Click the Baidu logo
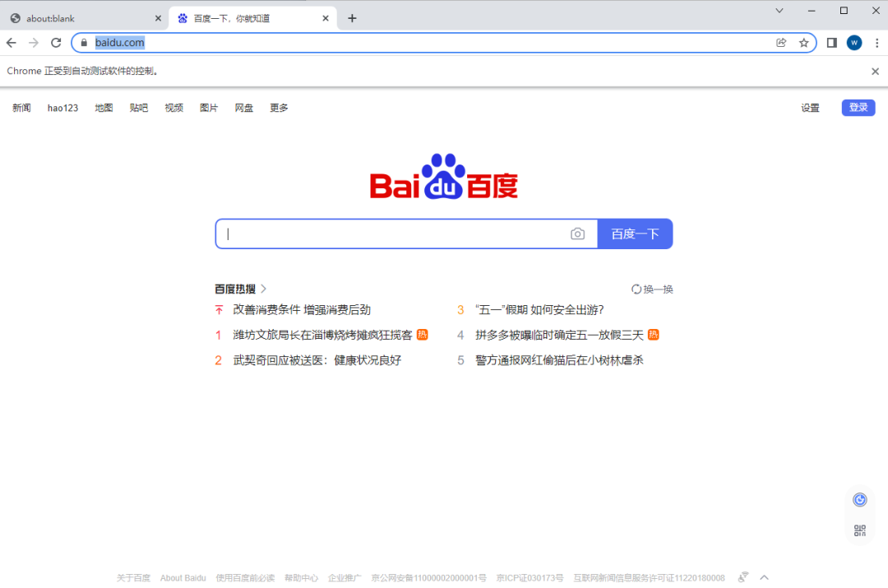The image size is (888, 588). coord(443,176)
